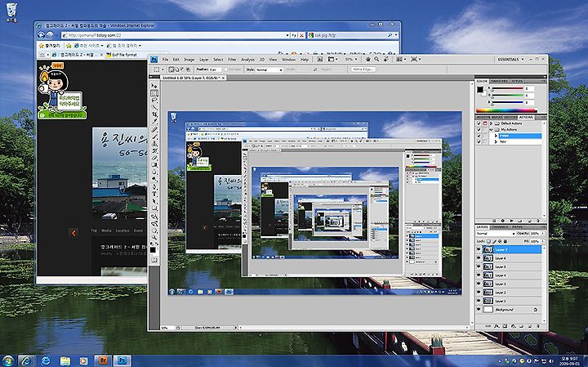Click the Feather input field

coord(216,69)
